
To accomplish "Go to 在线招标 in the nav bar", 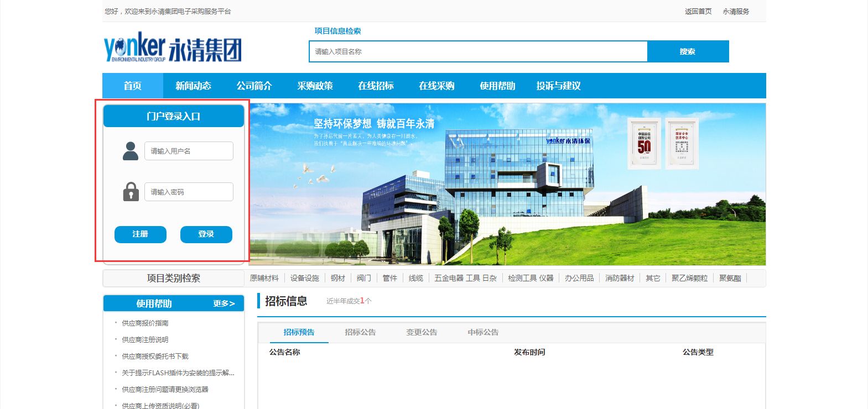I will tap(376, 86).
